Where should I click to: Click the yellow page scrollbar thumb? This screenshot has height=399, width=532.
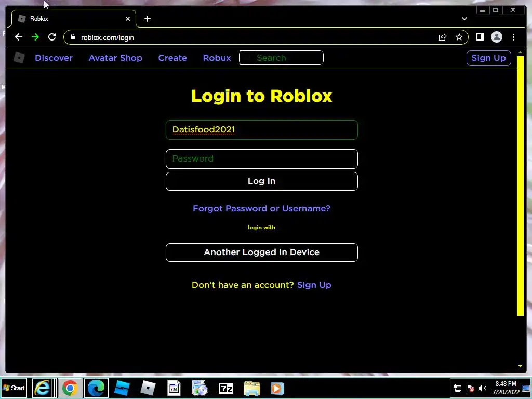(x=520, y=185)
